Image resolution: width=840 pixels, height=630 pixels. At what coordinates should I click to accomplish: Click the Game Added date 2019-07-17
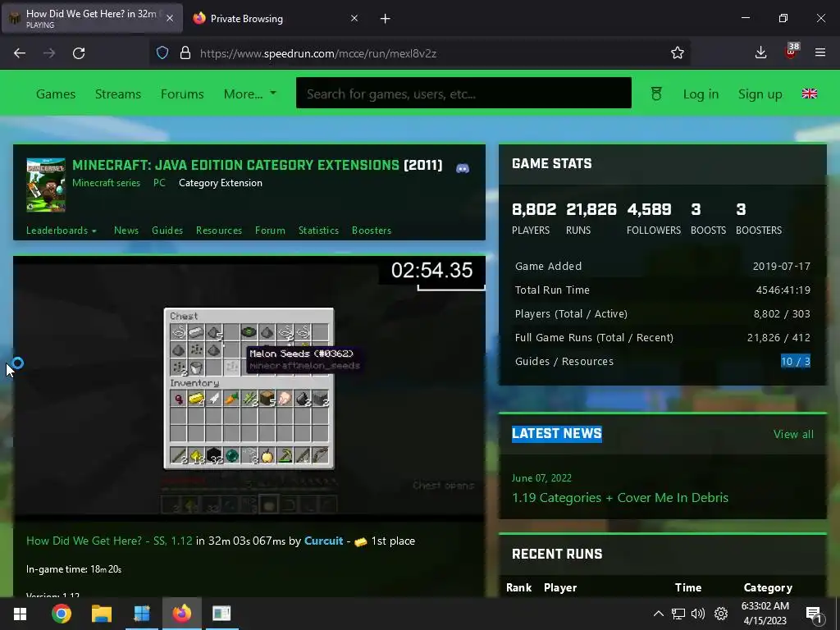coord(781,267)
